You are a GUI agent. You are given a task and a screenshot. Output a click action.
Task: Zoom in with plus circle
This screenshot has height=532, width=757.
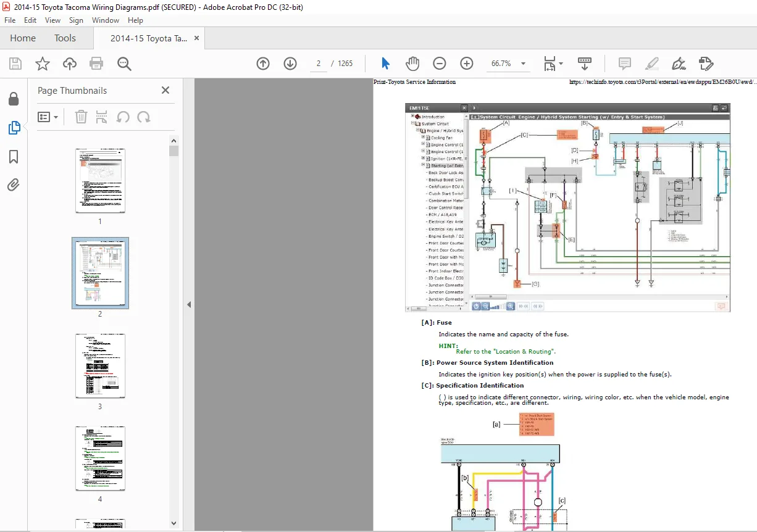pyautogui.click(x=466, y=64)
